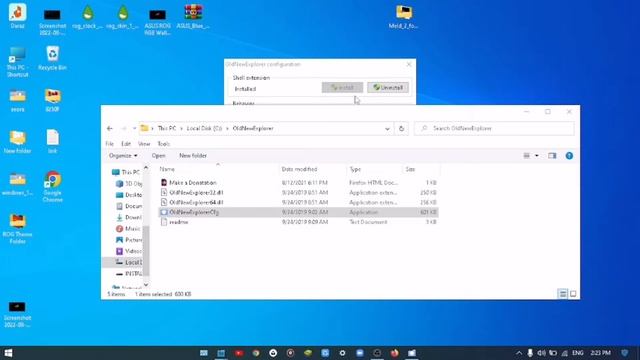Expand the address bar history dropdown

pos(387,129)
